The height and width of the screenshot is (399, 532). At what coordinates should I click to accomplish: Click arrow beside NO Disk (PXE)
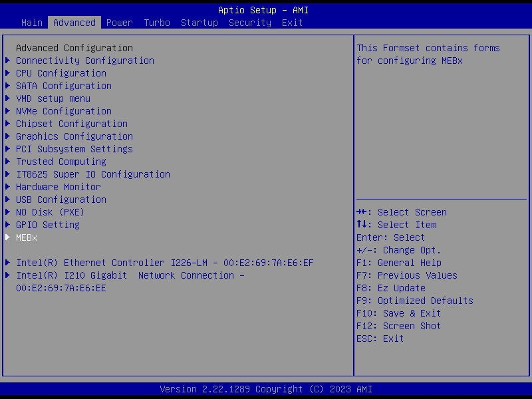click(8, 212)
